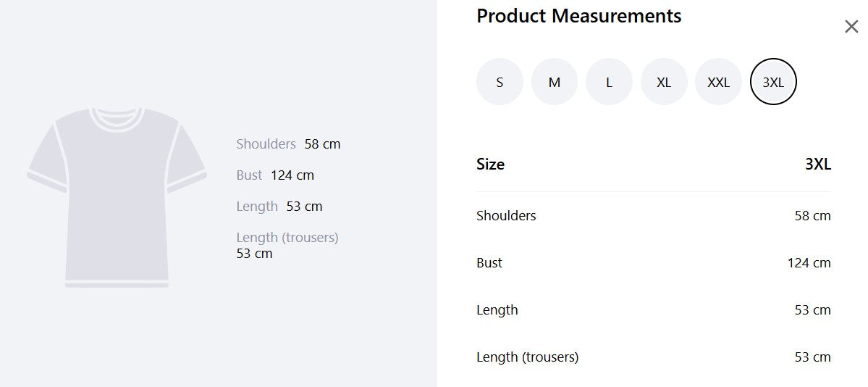Choose the M size option
The height and width of the screenshot is (387, 868).
555,82
